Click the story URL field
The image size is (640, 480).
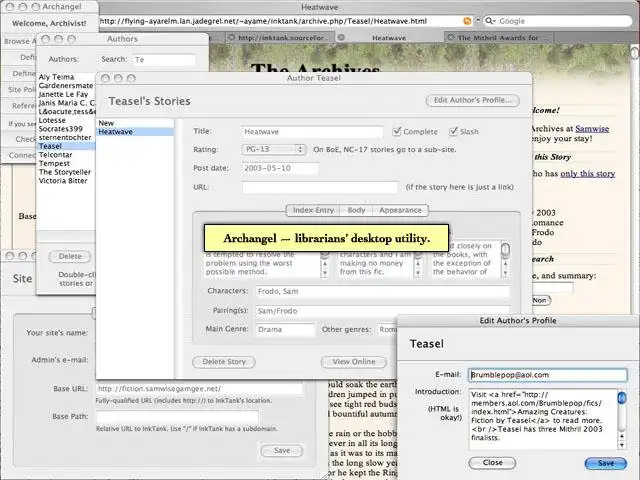(320, 187)
